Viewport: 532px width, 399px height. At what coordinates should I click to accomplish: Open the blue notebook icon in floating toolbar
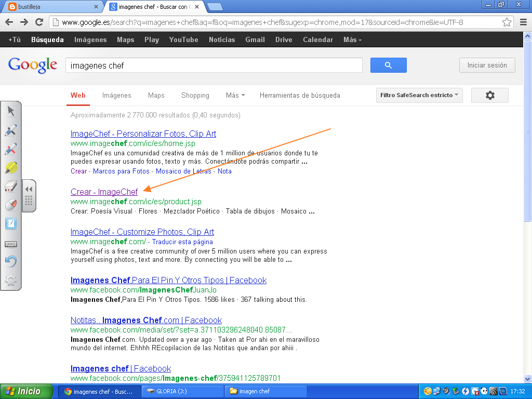11,223
